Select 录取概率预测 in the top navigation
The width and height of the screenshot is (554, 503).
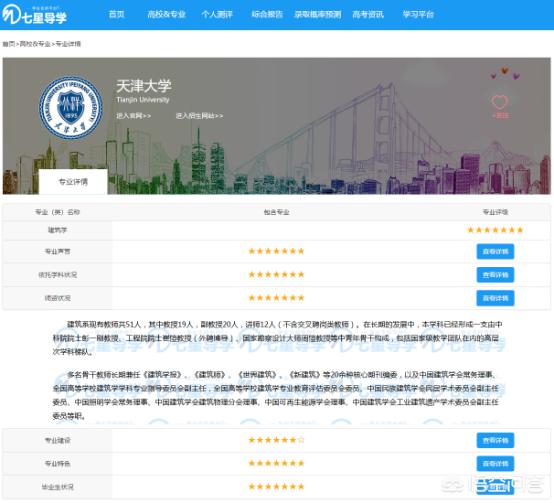[x=318, y=14]
